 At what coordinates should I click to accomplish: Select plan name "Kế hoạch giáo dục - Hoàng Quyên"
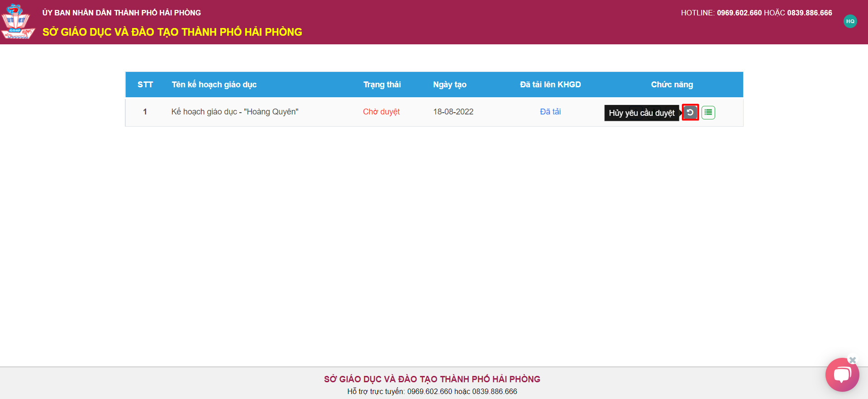click(235, 112)
